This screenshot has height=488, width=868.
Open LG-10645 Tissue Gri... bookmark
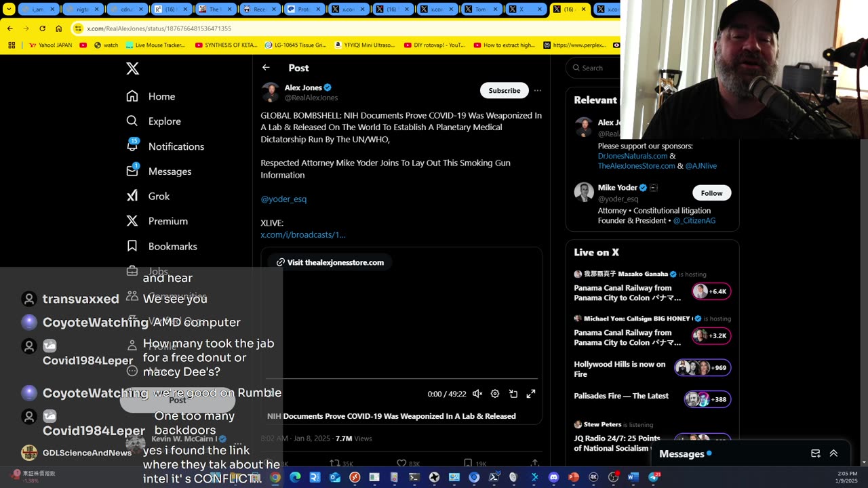(x=296, y=45)
